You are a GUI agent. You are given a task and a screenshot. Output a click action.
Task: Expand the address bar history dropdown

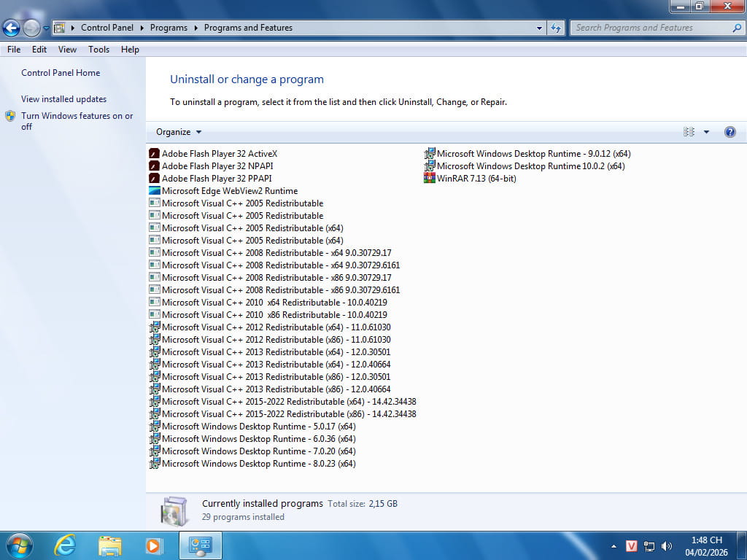pyautogui.click(x=539, y=28)
